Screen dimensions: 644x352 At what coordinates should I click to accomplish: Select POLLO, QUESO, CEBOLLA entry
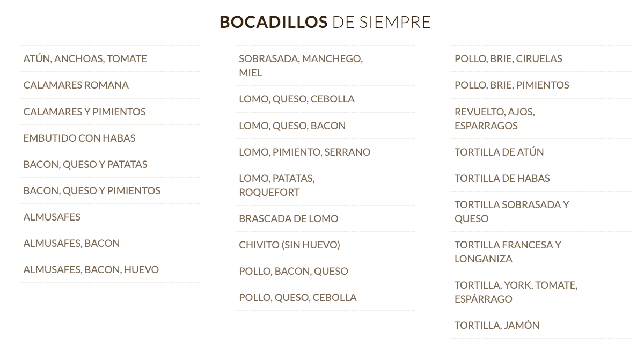click(297, 297)
